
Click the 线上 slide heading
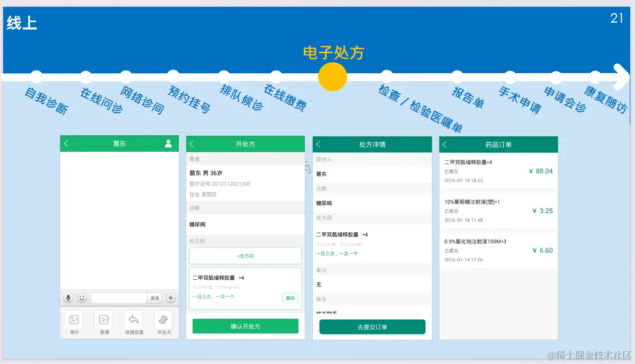click(x=22, y=23)
